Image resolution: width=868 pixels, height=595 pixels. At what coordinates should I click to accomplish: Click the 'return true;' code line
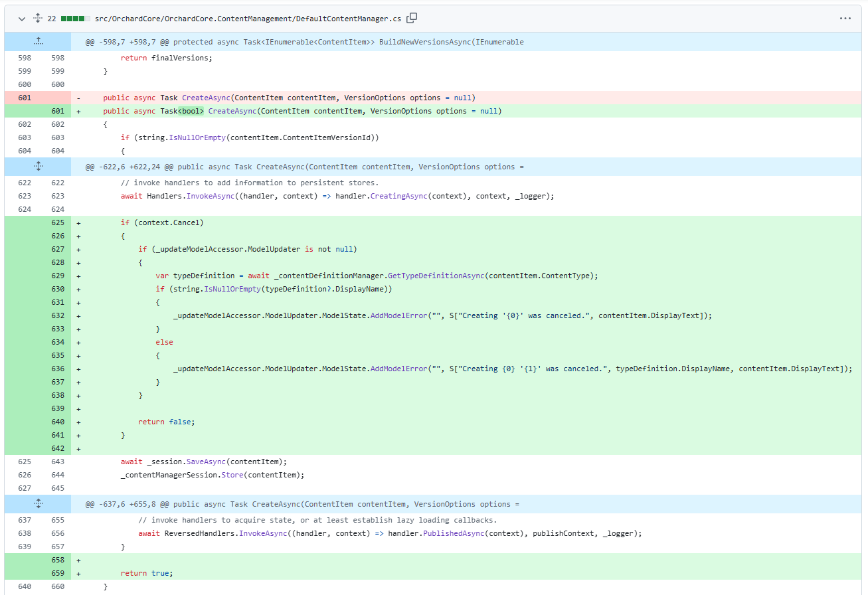click(x=147, y=573)
